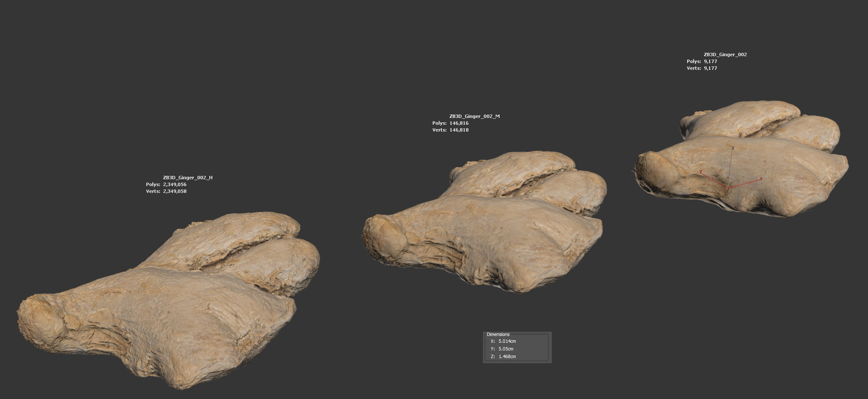Click the ZB3D_Ginger_002_H name label
Image resolution: width=868 pixels, height=399 pixels.
188,178
